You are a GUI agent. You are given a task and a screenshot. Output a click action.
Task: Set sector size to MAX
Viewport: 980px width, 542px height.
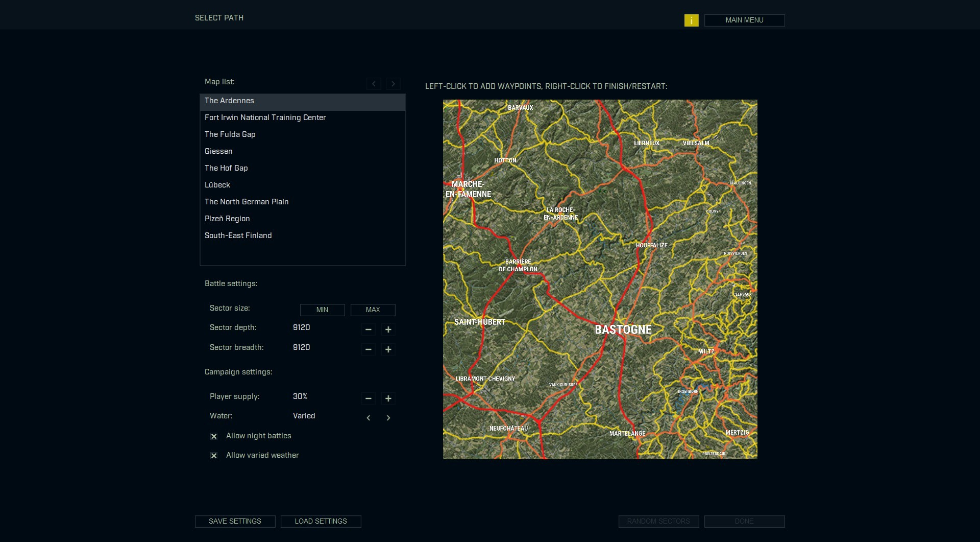coord(373,310)
